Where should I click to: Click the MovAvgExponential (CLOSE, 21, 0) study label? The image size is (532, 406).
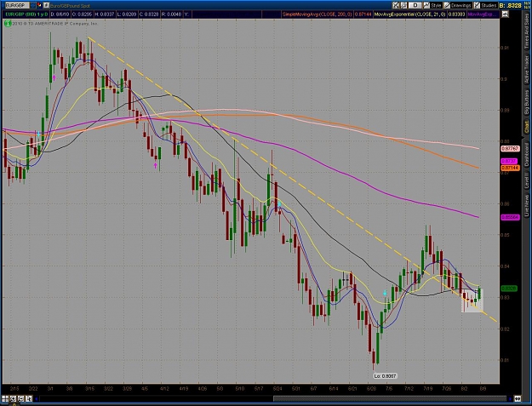coord(410,14)
